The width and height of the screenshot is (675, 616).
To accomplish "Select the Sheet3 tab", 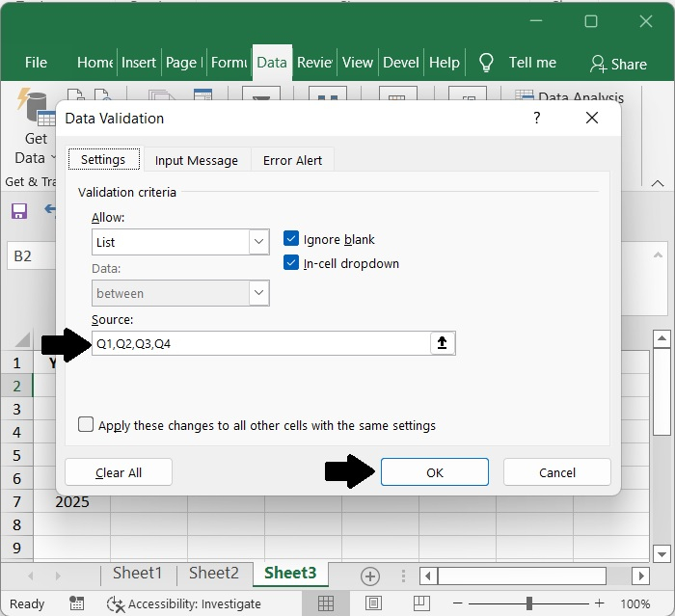I will tap(290, 574).
